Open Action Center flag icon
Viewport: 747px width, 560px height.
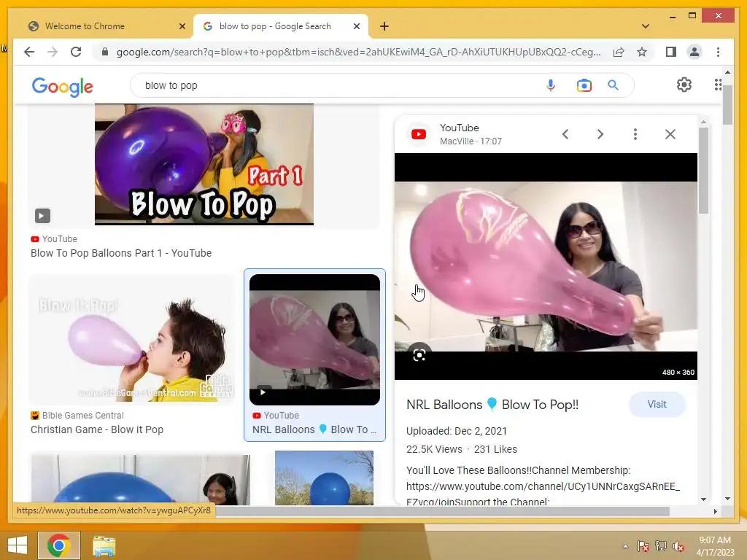click(x=643, y=546)
